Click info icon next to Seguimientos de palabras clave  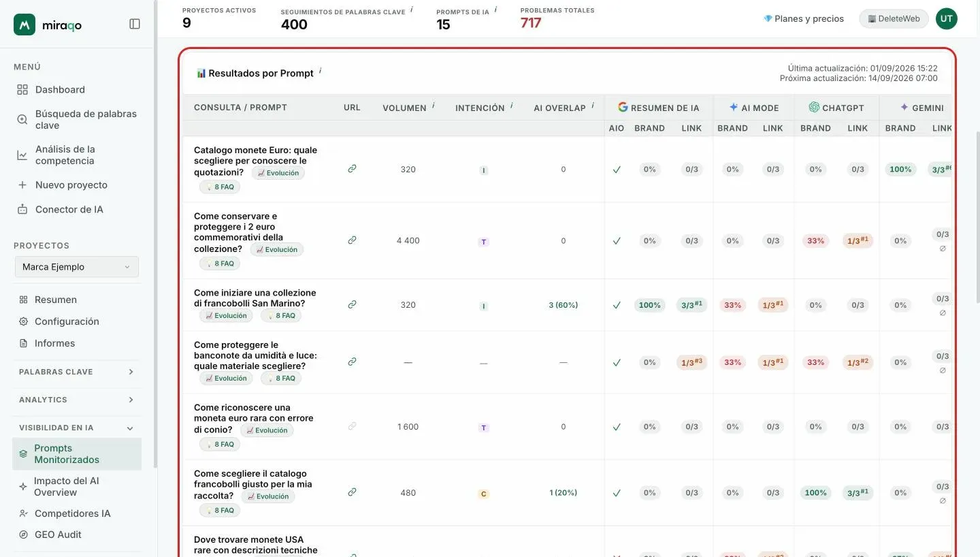point(412,10)
